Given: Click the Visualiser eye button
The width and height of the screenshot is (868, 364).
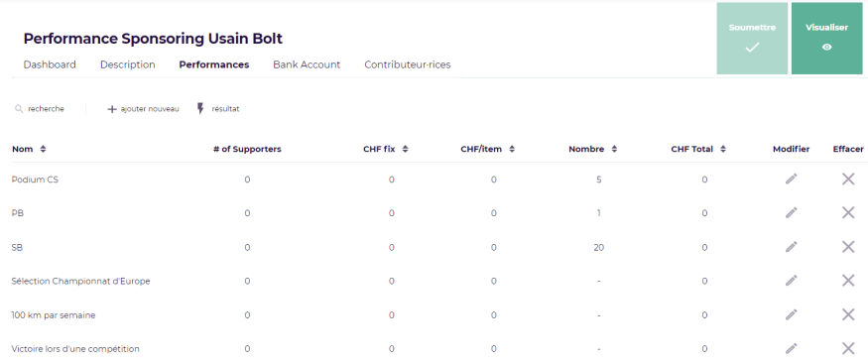Looking at the screenshot, I should tap(826, 38).
